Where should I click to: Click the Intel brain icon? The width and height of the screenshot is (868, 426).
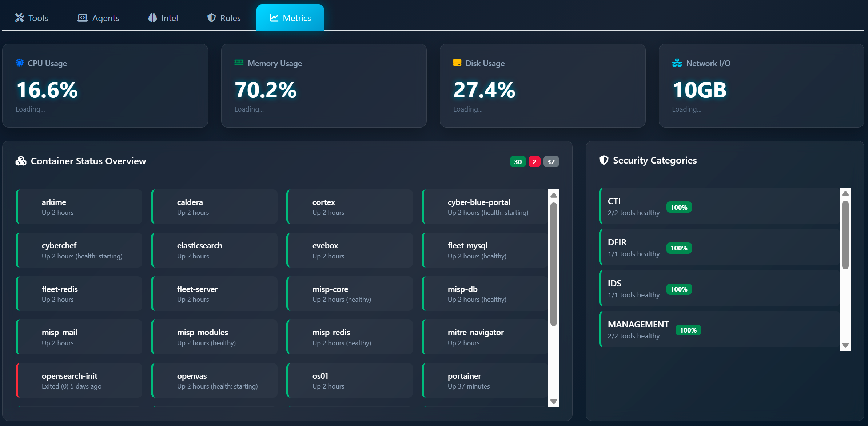coord(152,17)
